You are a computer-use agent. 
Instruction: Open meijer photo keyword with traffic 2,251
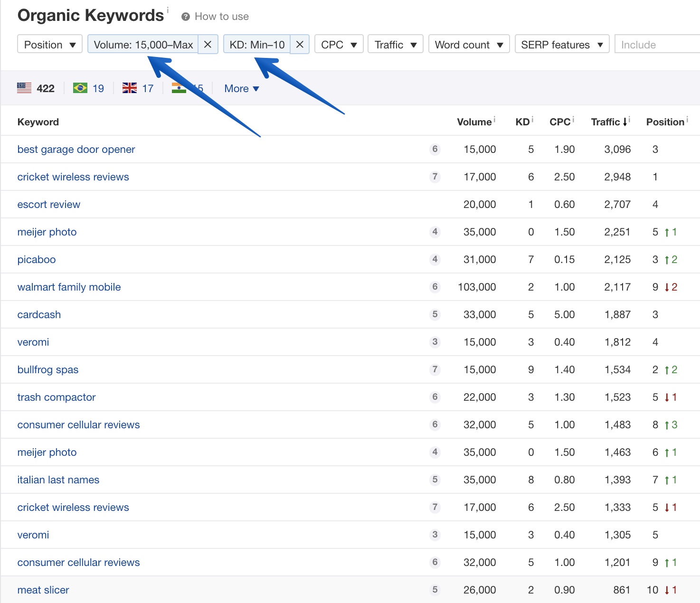click(x=47, y=232)
